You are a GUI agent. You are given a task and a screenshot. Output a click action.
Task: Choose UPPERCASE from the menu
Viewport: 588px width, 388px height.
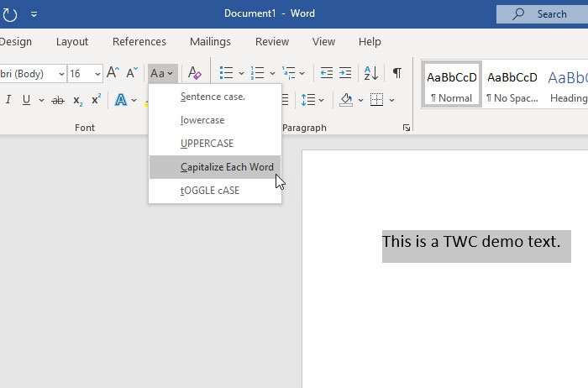coord(215,144)
